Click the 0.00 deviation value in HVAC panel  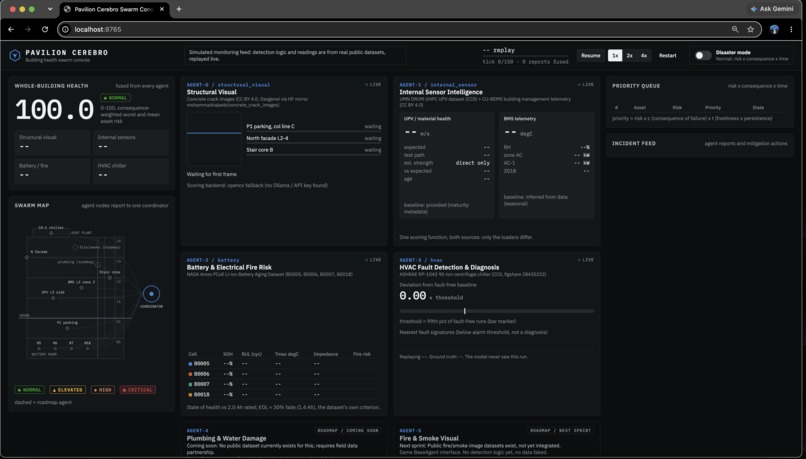pyautogui.click(x=413, y=296)
